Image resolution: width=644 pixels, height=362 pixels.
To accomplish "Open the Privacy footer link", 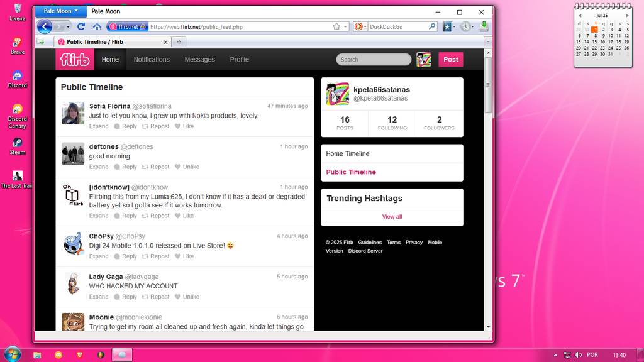I will click(414, 243).
